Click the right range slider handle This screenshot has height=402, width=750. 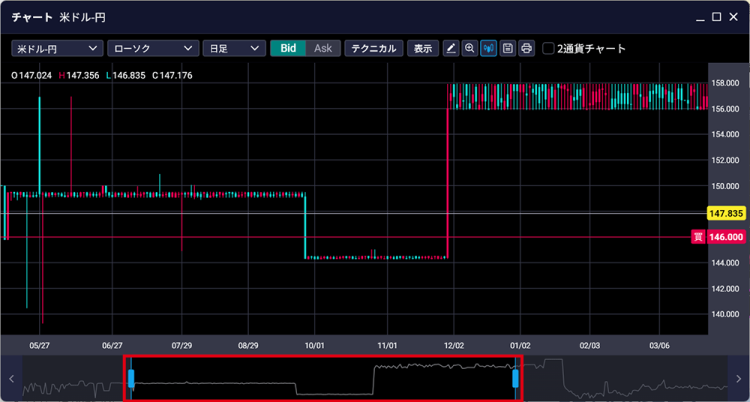click(x=516, y=378)
